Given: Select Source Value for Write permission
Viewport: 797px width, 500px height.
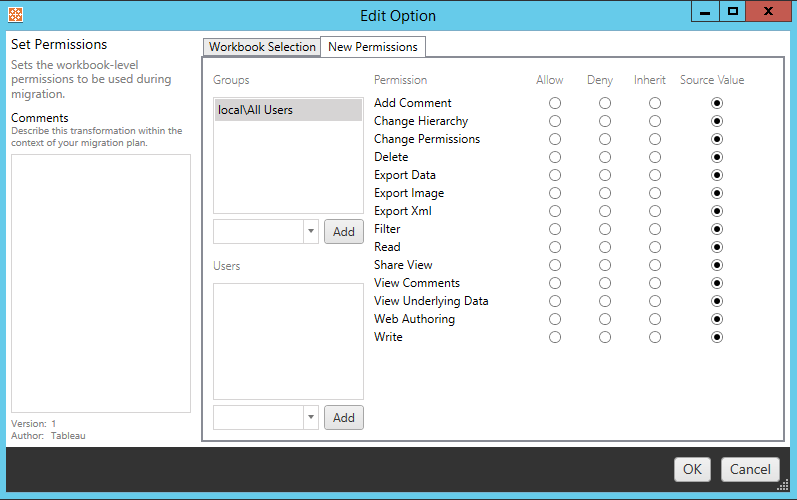Looking at the screenshot, I should pos(716,337).
